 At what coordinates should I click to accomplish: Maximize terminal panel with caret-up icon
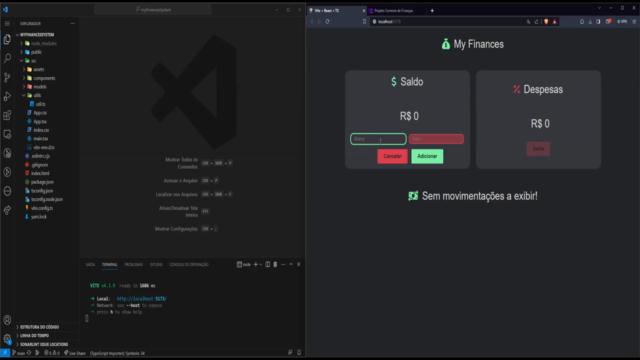point(291,264)
